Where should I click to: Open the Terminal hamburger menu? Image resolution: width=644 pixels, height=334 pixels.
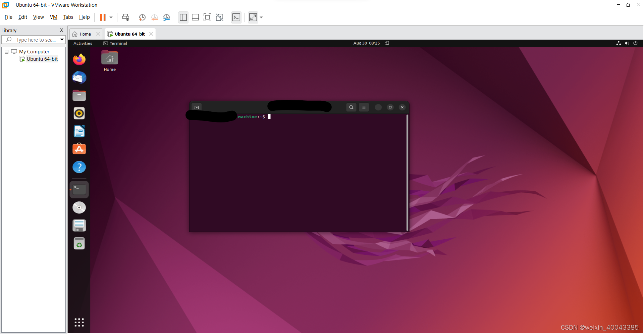click(364, 107)
